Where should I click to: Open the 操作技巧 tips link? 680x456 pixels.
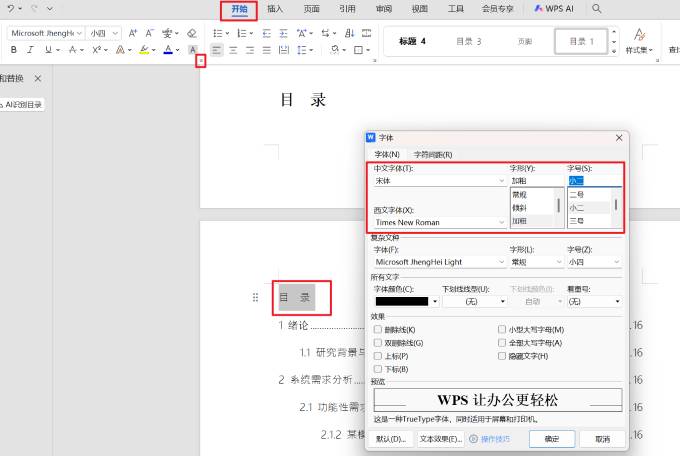point(490,439)
